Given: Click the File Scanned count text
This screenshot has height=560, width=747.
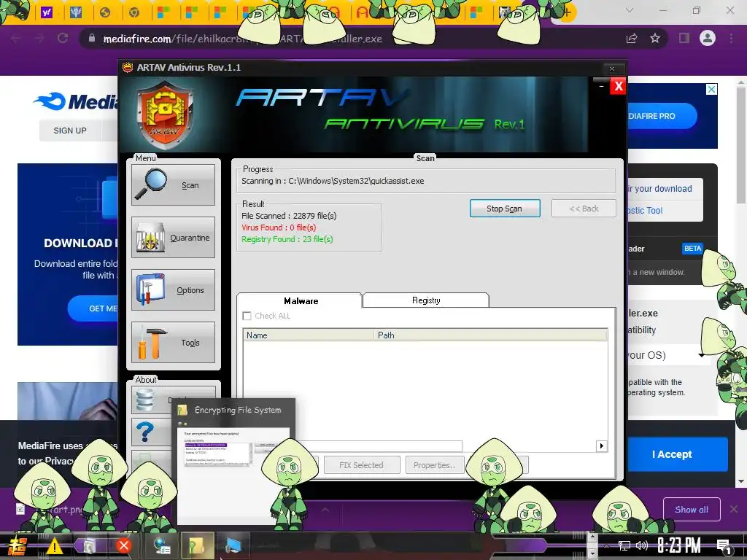Looking at the screenshot, I should click(x=289, y=216).
